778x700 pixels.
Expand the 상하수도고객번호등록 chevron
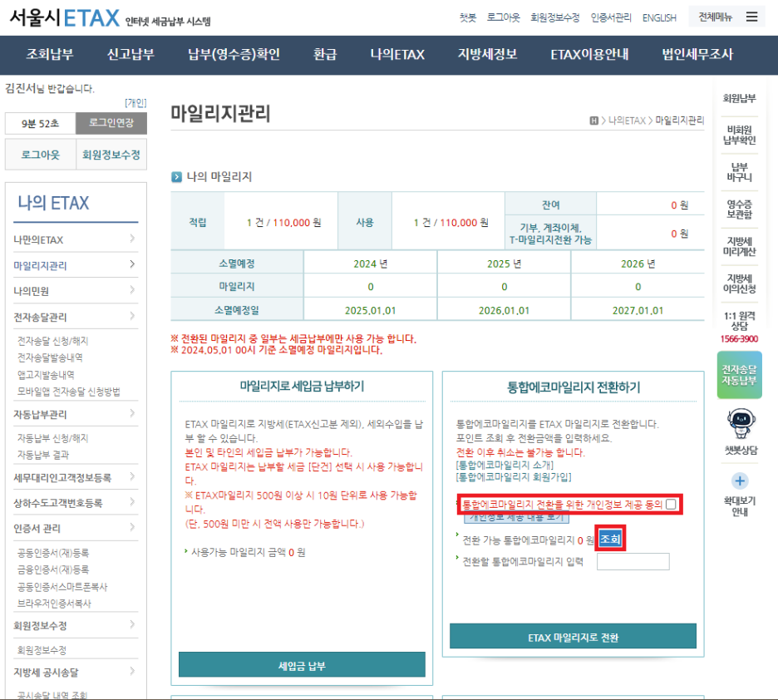pos(132,502)
